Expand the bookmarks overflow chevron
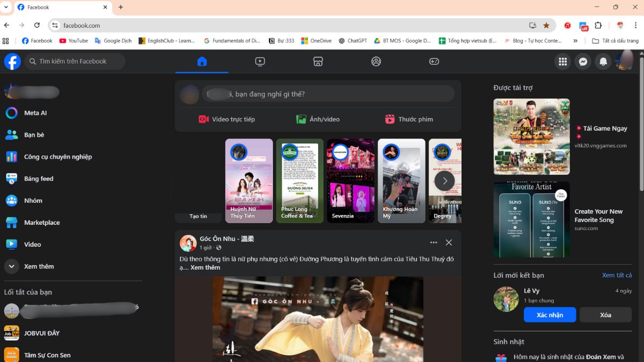644x362 pixels. pos(575,41)
